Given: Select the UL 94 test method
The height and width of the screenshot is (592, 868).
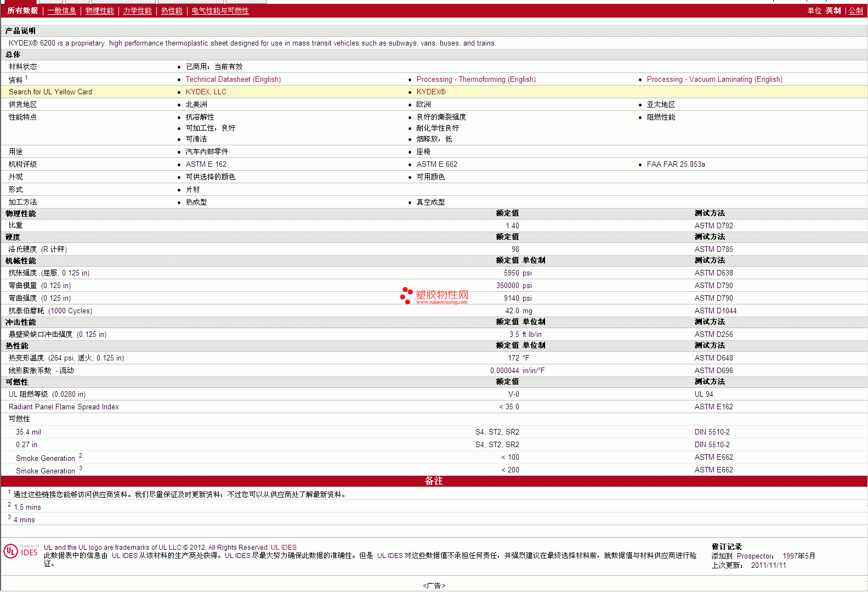Looking at the screenshot, I should pyautogui.click(x=704, y=394).
